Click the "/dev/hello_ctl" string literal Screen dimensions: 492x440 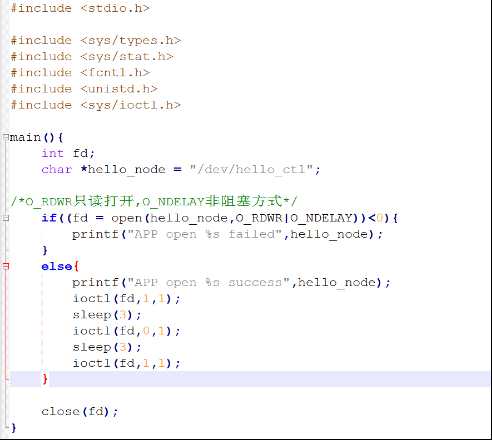251,169
